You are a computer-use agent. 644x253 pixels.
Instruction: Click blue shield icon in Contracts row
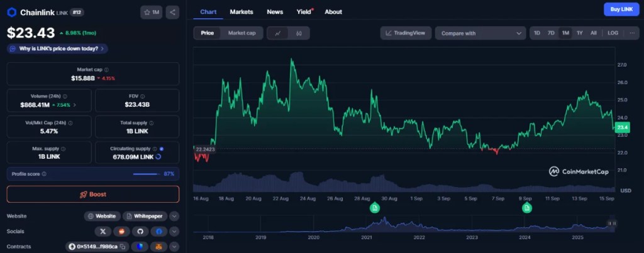coord(140,247)
